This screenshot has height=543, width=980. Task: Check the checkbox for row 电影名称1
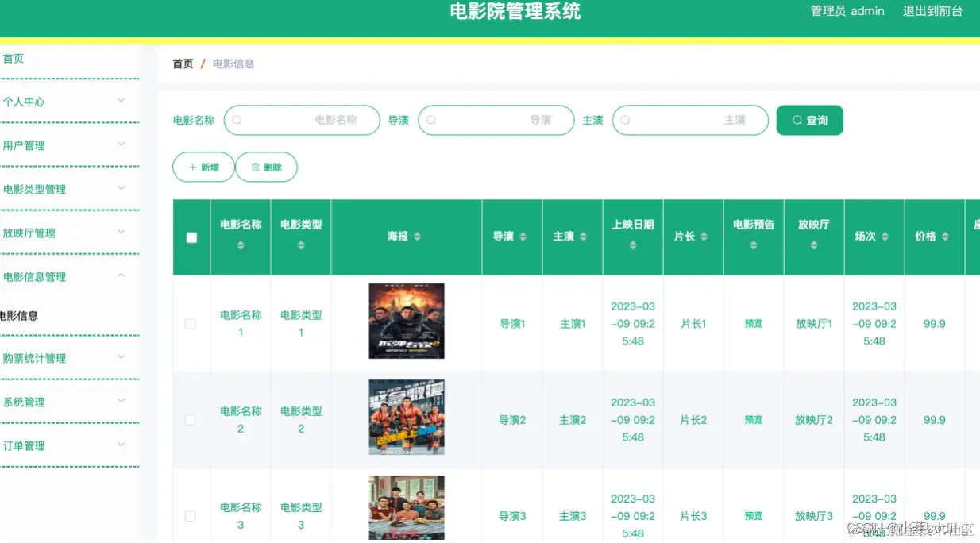click(x=191, y=323)
